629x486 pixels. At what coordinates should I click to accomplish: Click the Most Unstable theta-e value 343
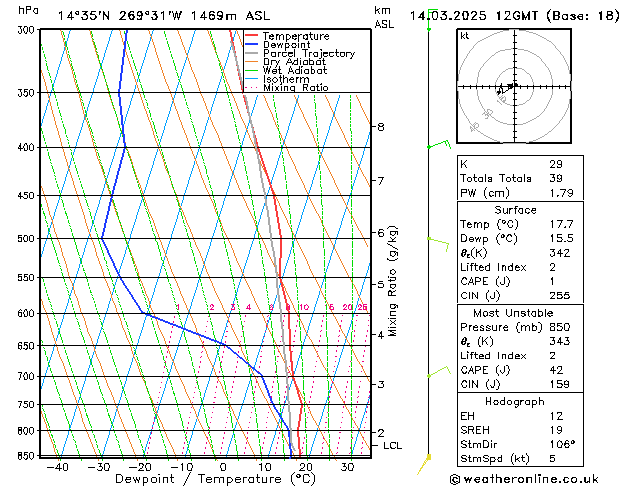[560, 341]
